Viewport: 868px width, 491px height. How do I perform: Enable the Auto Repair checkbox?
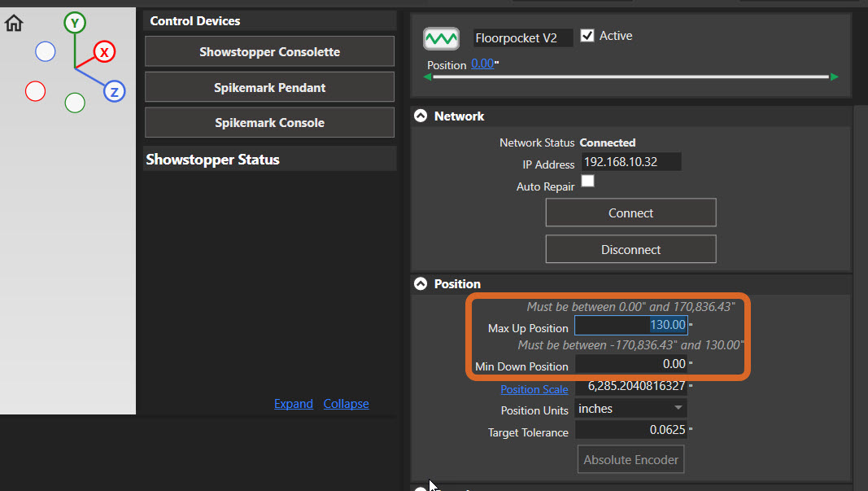587,182
